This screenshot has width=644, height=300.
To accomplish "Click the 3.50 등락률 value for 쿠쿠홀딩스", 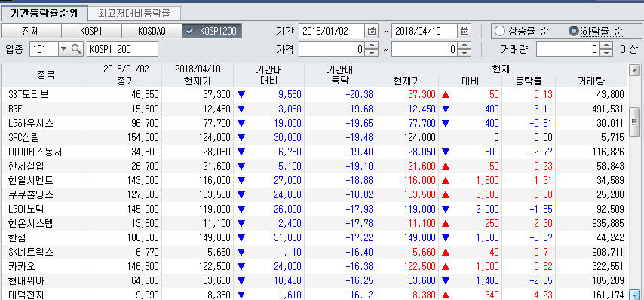I will click(x=543, y=195).
